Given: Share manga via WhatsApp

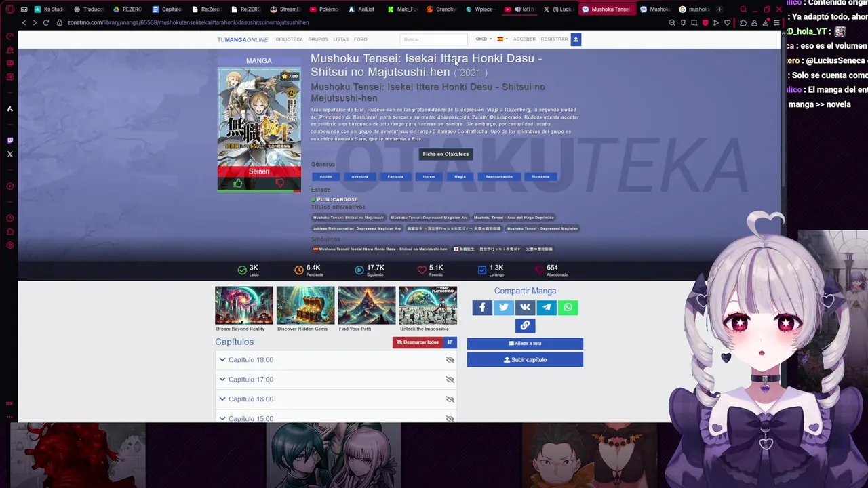Looking at the screenshot, I should (568, 308).
